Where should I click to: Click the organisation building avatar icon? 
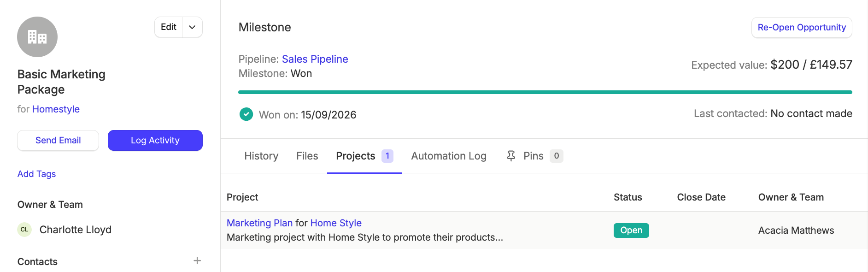[37, 37]
